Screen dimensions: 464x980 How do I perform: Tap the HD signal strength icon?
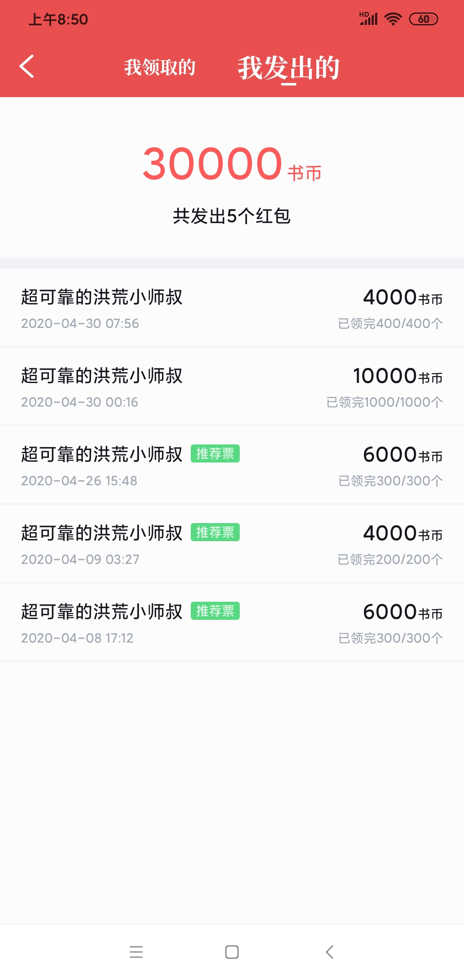pyautogui.click(x=368, y=19)
